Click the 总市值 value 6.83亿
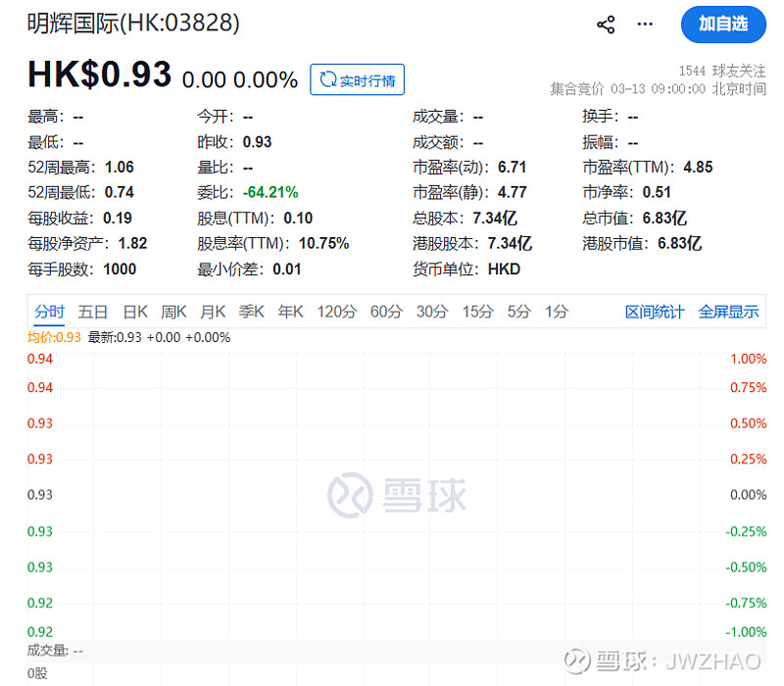The width and height of the screenshot is (784, 686). (664, 218)
